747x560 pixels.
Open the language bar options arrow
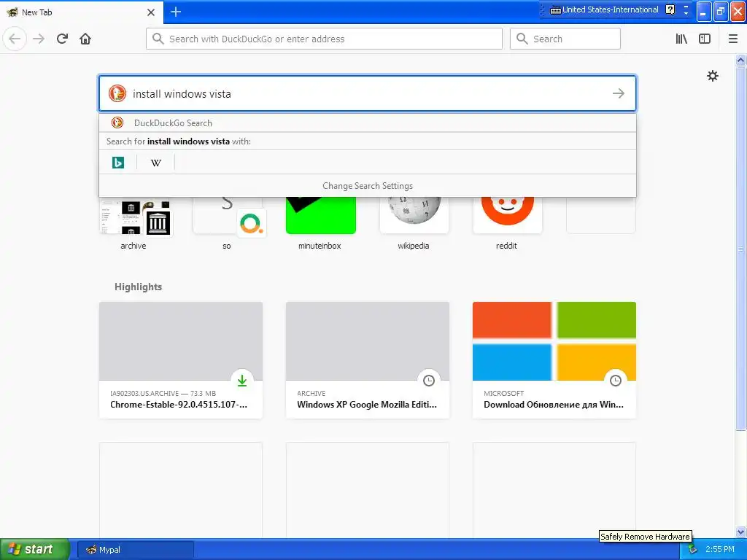coord(686,13)
